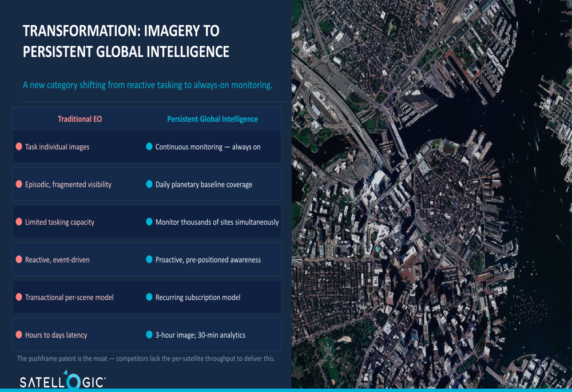Select the text "Task individual images"

point(57,146)
